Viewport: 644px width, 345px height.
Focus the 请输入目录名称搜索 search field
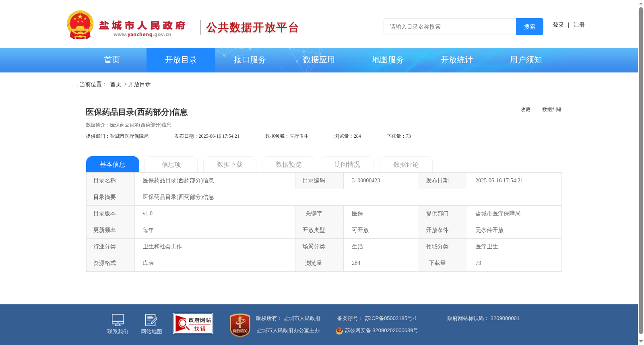(x=450, y=27)
